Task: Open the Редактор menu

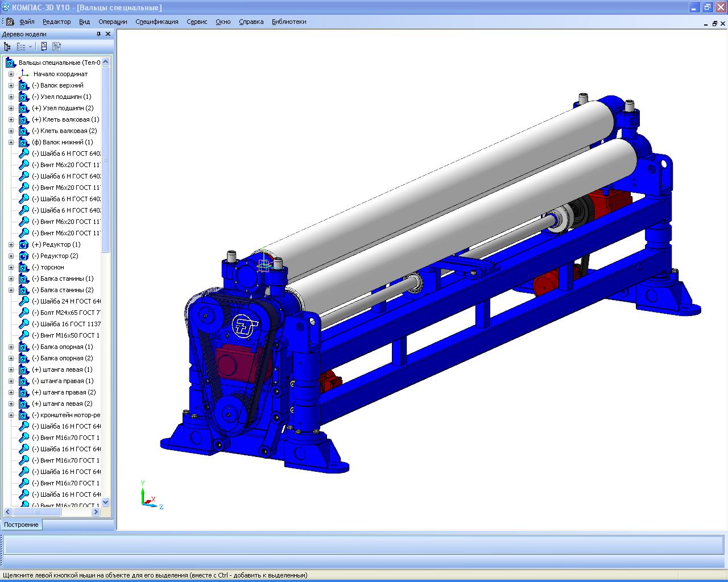Action: 57,22
